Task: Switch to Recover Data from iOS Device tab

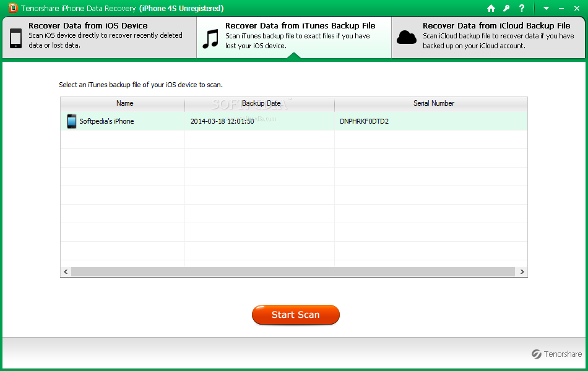Action: point(100,37)
